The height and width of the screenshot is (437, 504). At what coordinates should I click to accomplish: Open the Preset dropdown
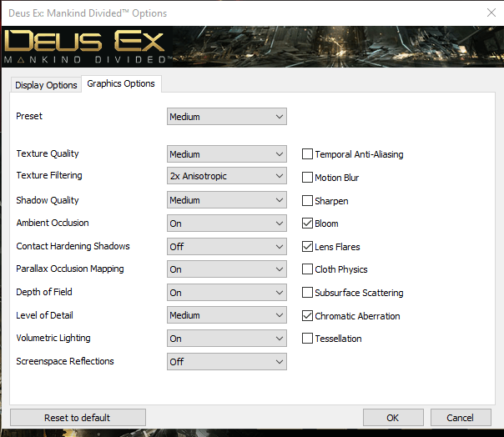(227, 117)
